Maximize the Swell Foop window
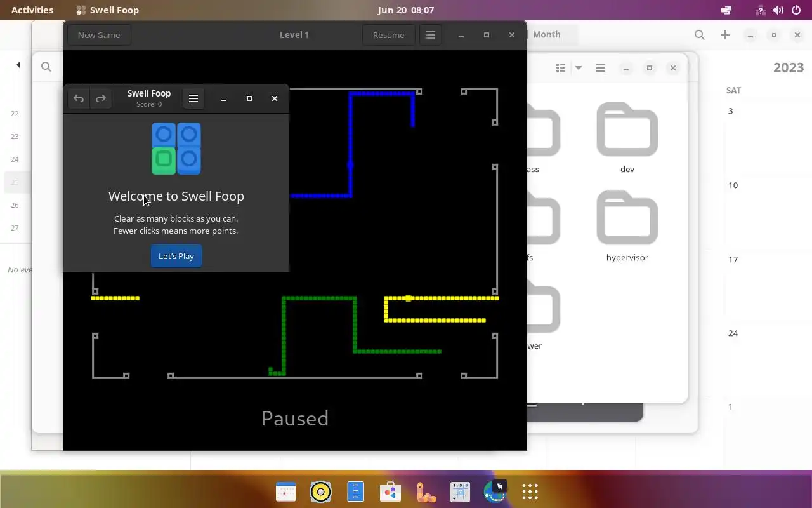 249,98
